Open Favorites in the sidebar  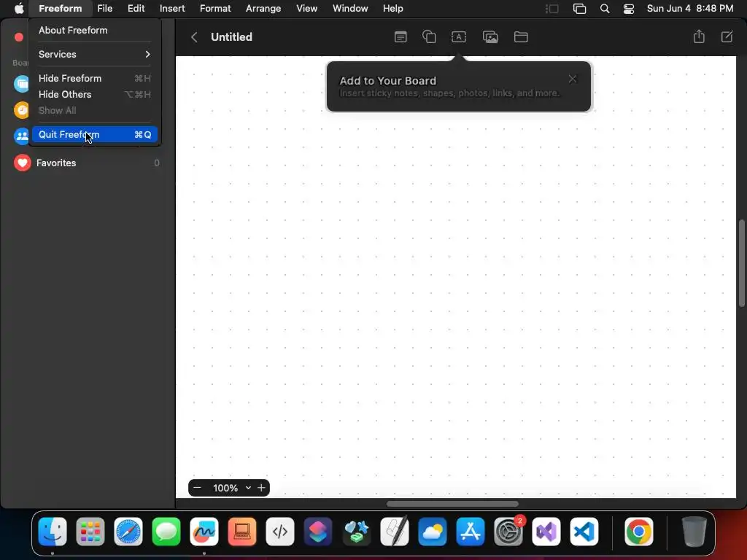point(86,163)
